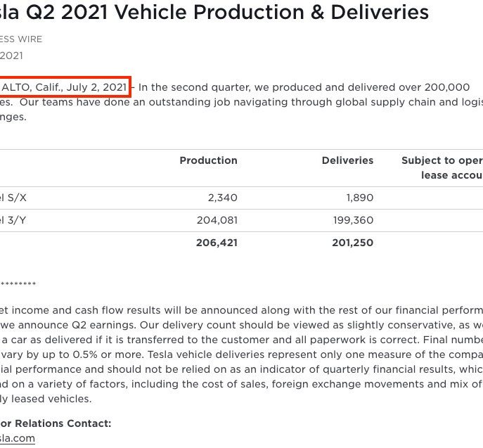Open the tesla.com email link
The image size is (483, 448).
pyautogui.click(x=18, y=438)
